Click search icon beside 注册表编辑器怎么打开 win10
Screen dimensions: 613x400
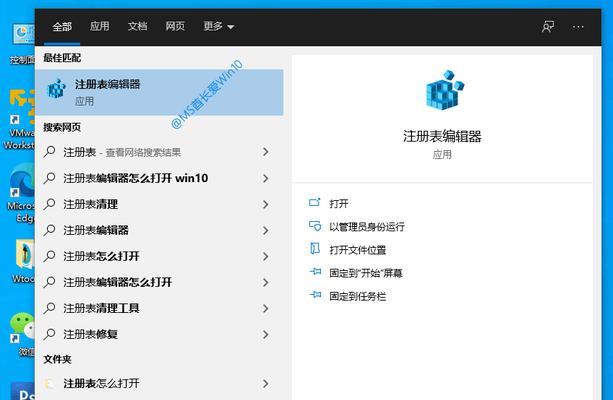click(x=50, y=178)
